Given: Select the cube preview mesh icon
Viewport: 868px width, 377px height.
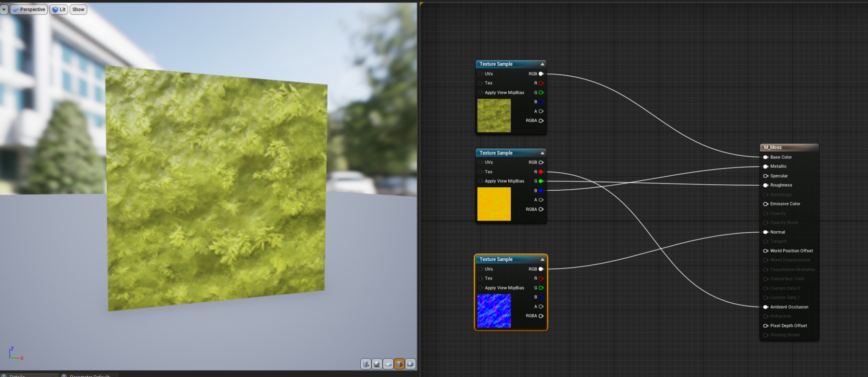Looking at the screenshot, I should pos(399,364).
